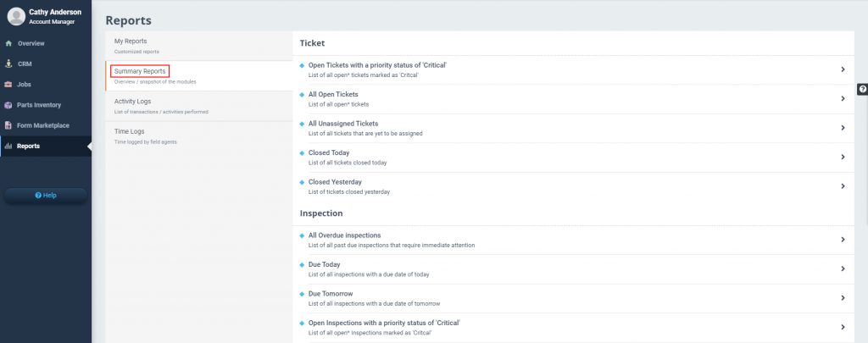Open the Due Tomorrow inspections report

(x=331, y=293)
